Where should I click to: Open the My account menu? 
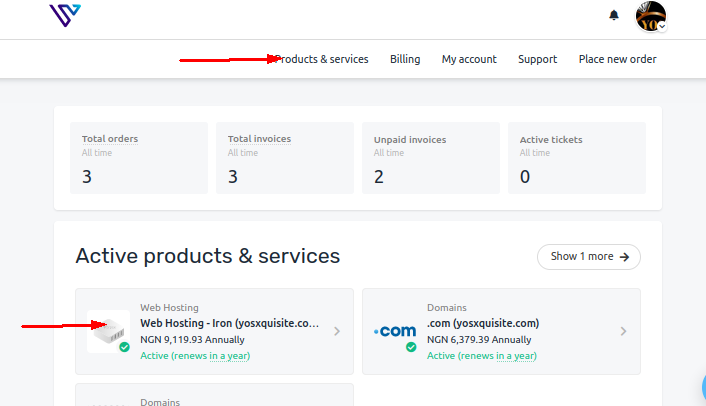[469, 59]
